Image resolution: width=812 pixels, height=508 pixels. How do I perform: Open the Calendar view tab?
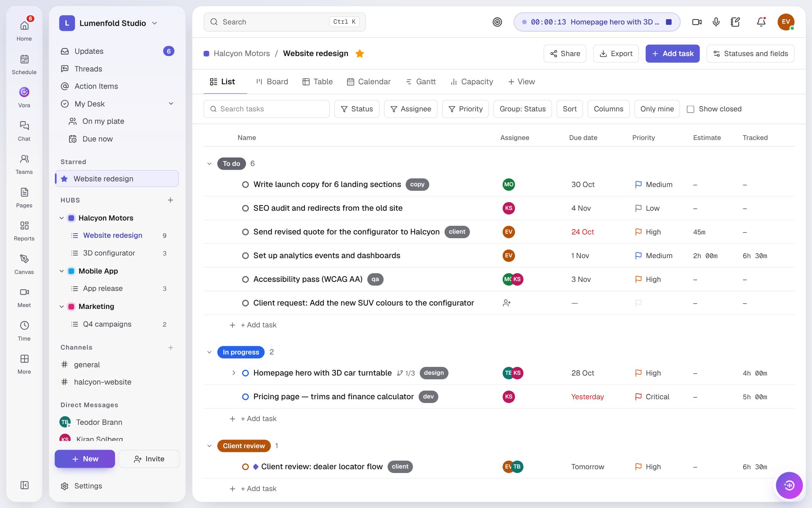click(x=369, y=82)
